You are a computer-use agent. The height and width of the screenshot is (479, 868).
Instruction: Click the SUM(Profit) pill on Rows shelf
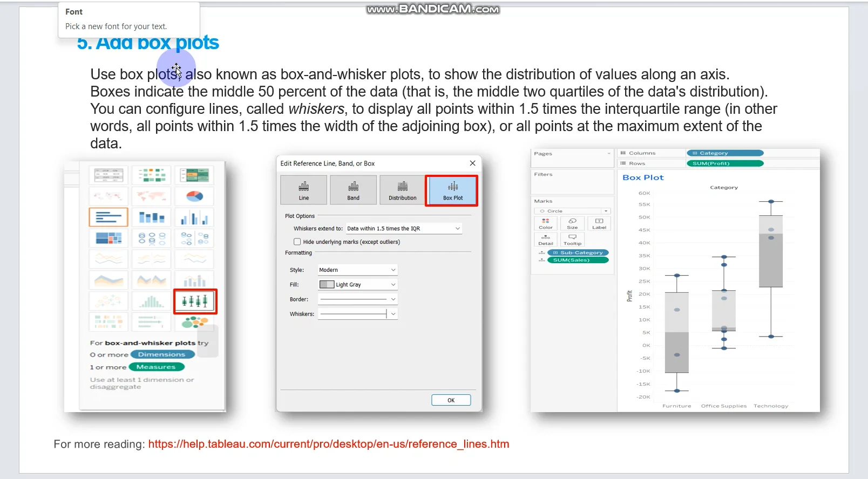coord(724,163)
